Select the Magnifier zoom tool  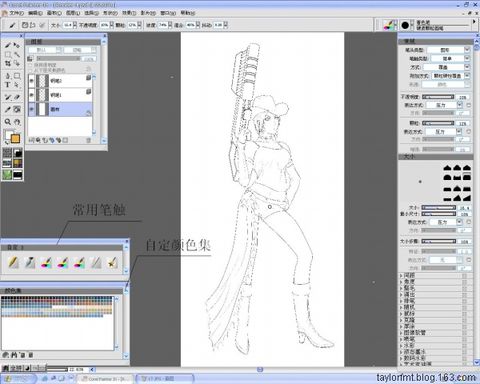[x=8, y=122]
